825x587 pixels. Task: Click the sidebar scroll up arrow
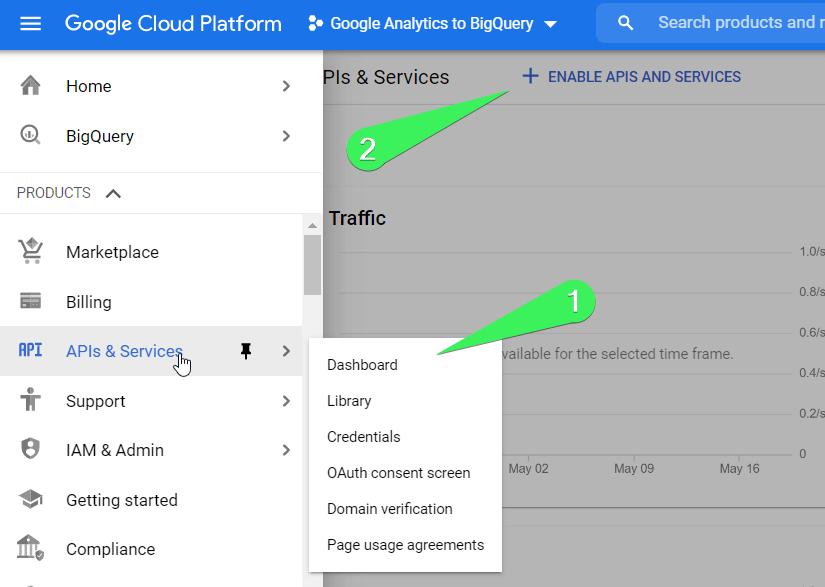(x=313, y=226)
